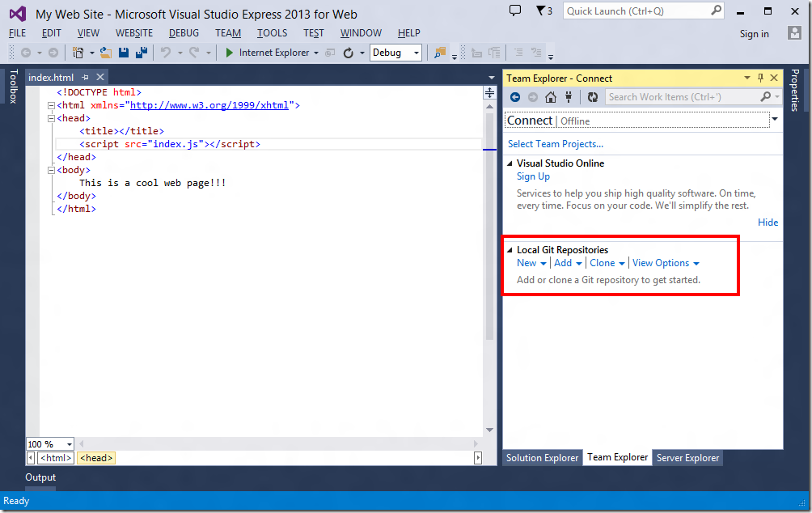Click Team Explorer Home icon

click(x=551, y=97)
